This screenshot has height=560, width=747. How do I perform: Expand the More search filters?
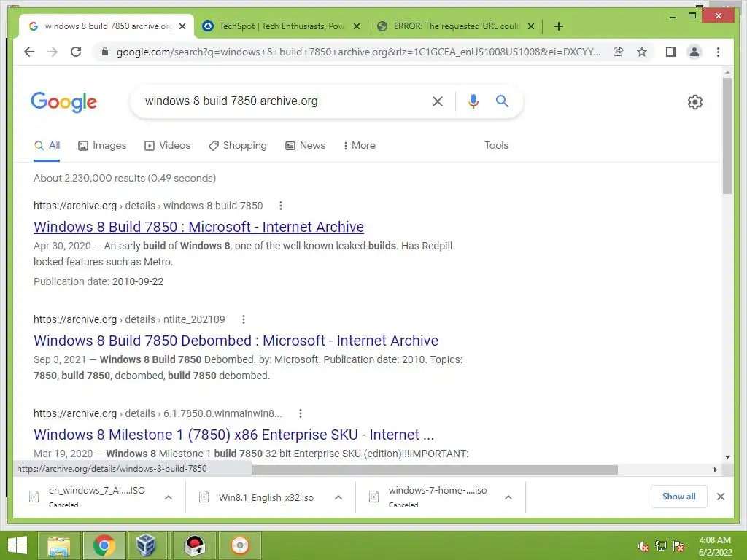click(359, 146)
